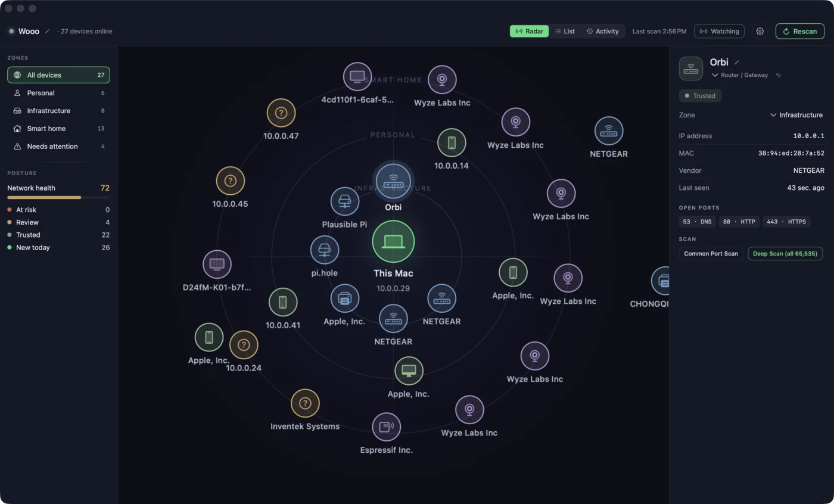Select the 10.0.0.24 unknown device node
Screen dimensions: 834x504
coord(244,345)
